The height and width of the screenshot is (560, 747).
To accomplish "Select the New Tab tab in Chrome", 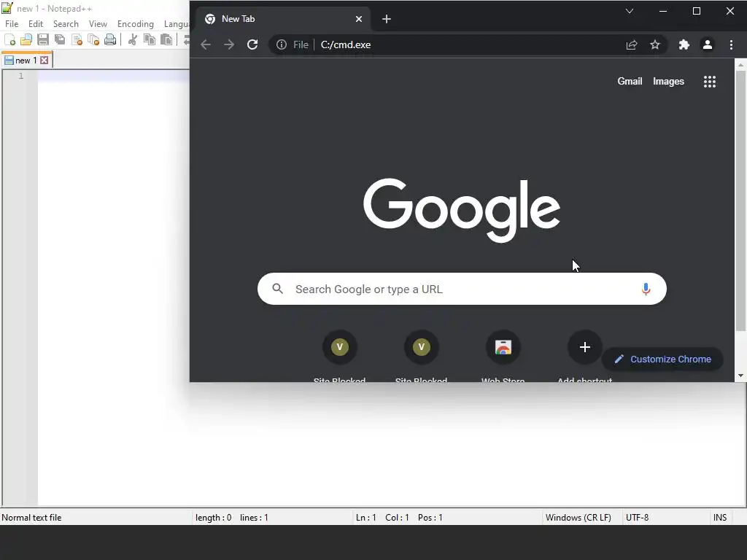I will (284, 19).
